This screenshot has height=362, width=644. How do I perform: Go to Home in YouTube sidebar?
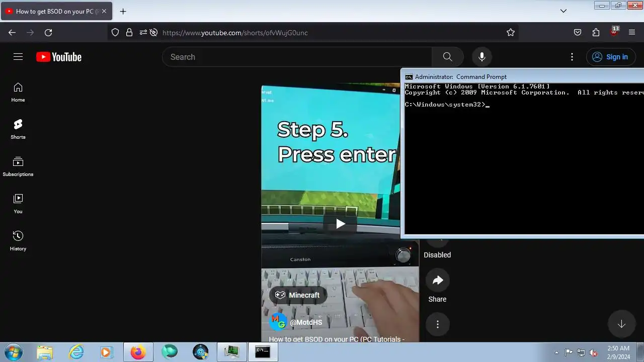(18, 93)
